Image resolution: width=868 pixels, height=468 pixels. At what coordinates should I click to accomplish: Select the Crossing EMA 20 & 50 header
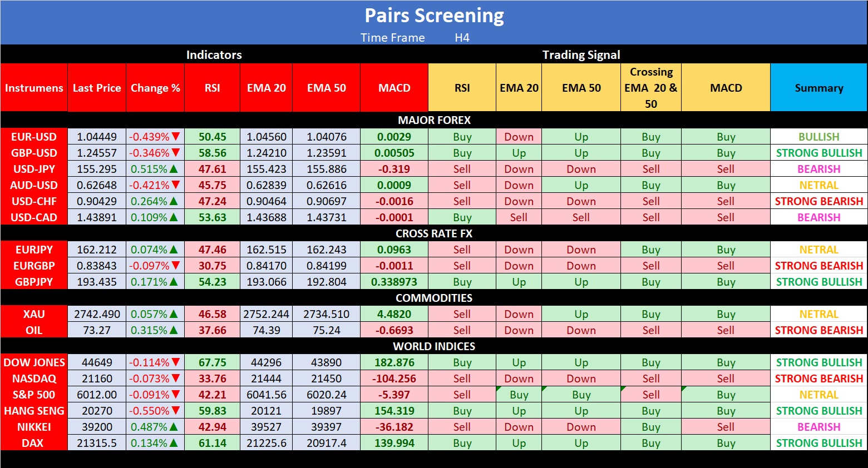pyautogui.click(x=650, y=88)
